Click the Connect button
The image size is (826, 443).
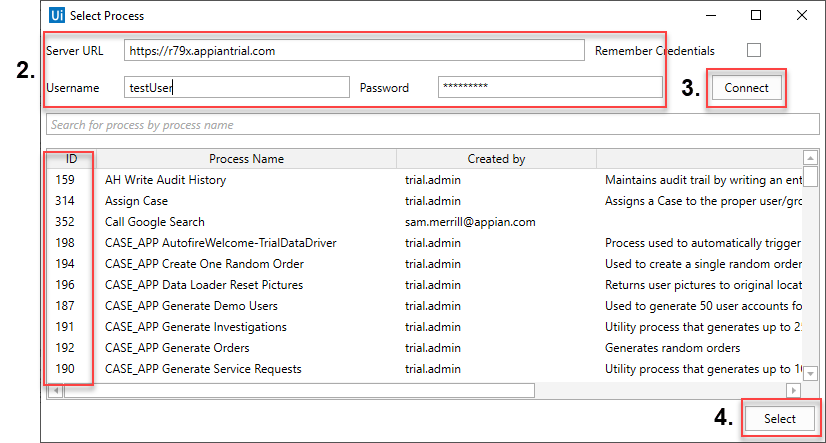tap(746, 88)
